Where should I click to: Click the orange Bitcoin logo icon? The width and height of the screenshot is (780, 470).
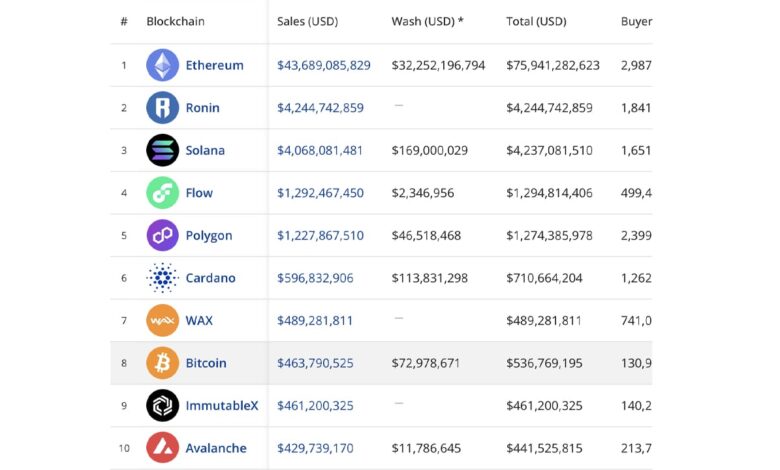coord(163,363)
